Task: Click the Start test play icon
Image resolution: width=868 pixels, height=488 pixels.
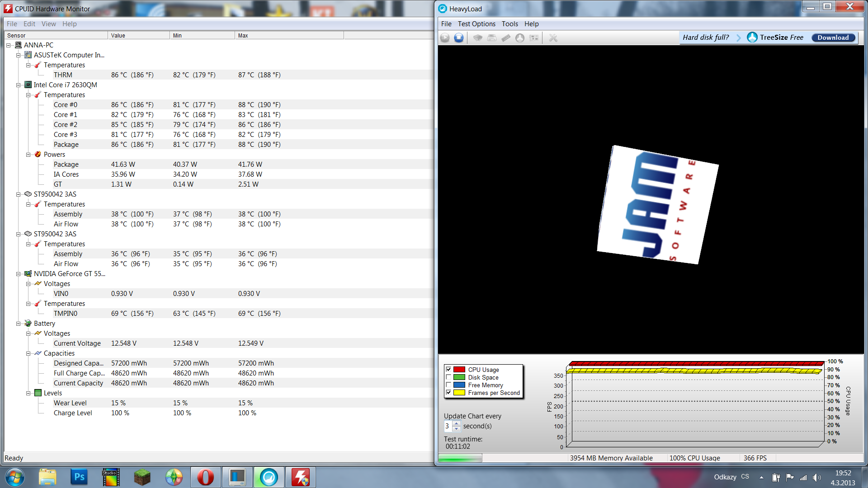Action: [445, 38]
